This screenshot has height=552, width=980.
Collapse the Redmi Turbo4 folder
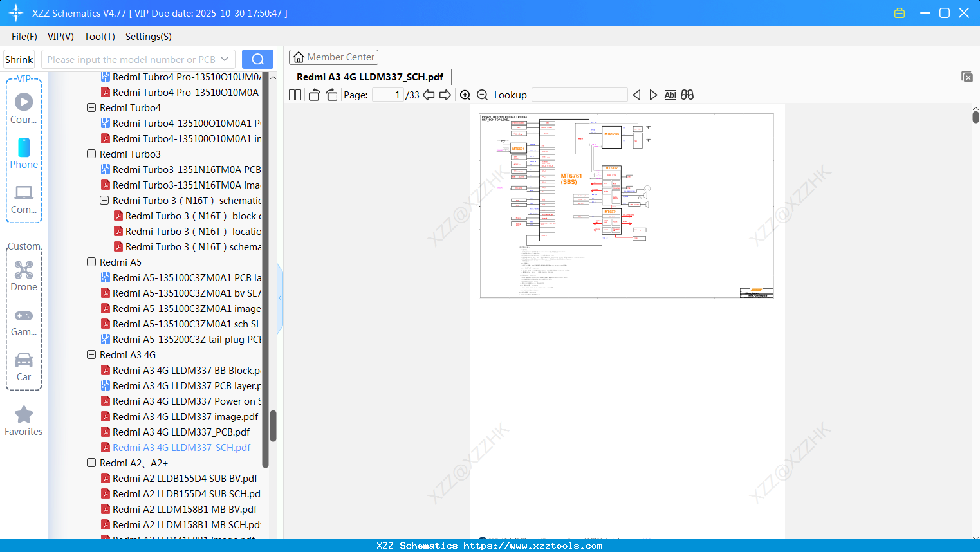pyautogui.click(x=91, y=108)
